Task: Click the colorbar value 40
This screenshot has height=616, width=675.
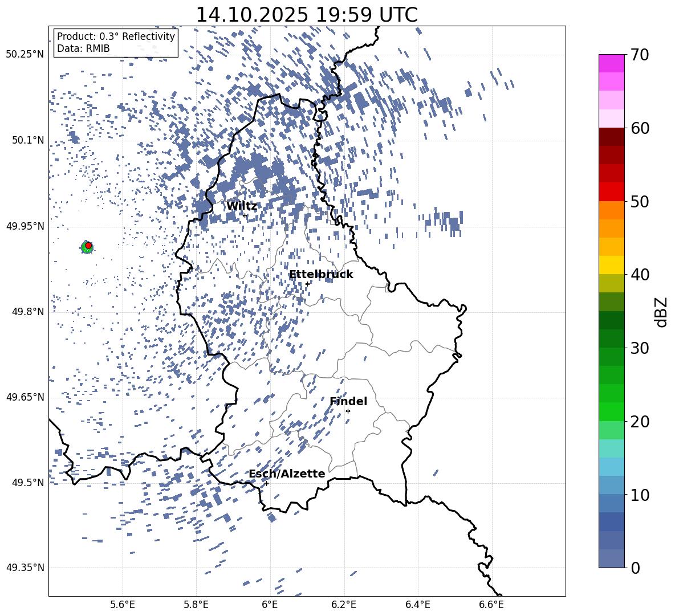Action: click(x=640, y=275)
